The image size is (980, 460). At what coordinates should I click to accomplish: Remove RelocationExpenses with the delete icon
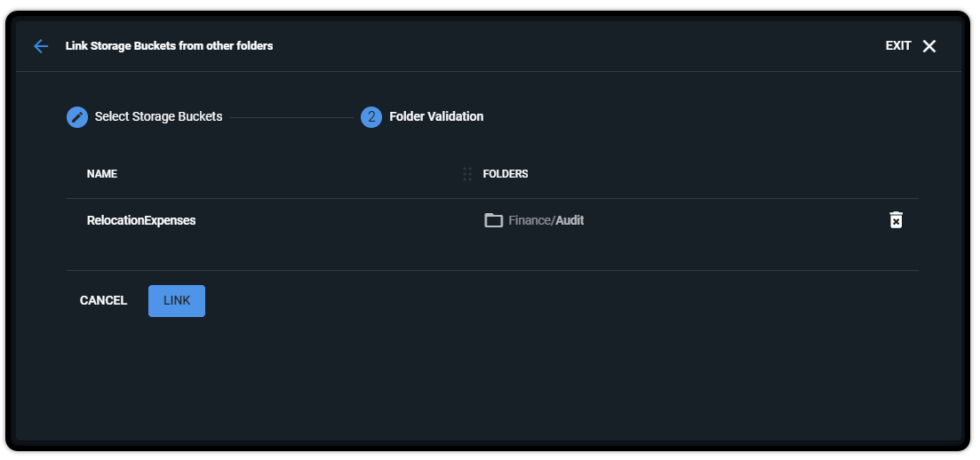coord(896,220)
